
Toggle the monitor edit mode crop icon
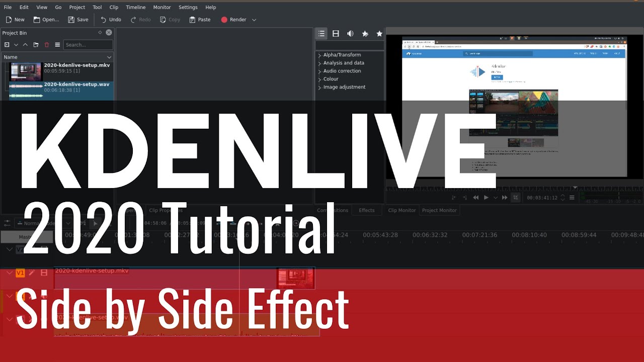pyautogui.click(x=516, y=198)
